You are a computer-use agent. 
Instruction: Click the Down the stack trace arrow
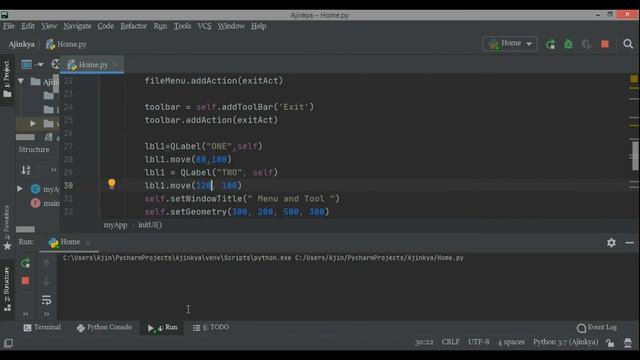click(46, 281)
